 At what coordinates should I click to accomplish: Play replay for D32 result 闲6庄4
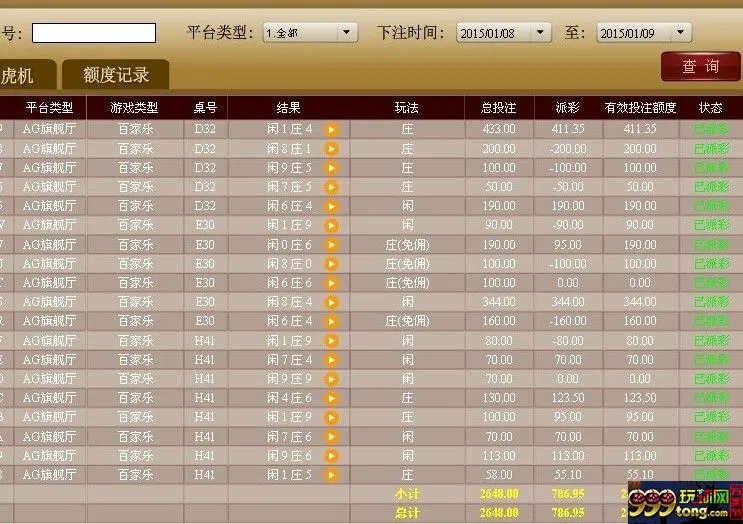(x=332, y=206)
